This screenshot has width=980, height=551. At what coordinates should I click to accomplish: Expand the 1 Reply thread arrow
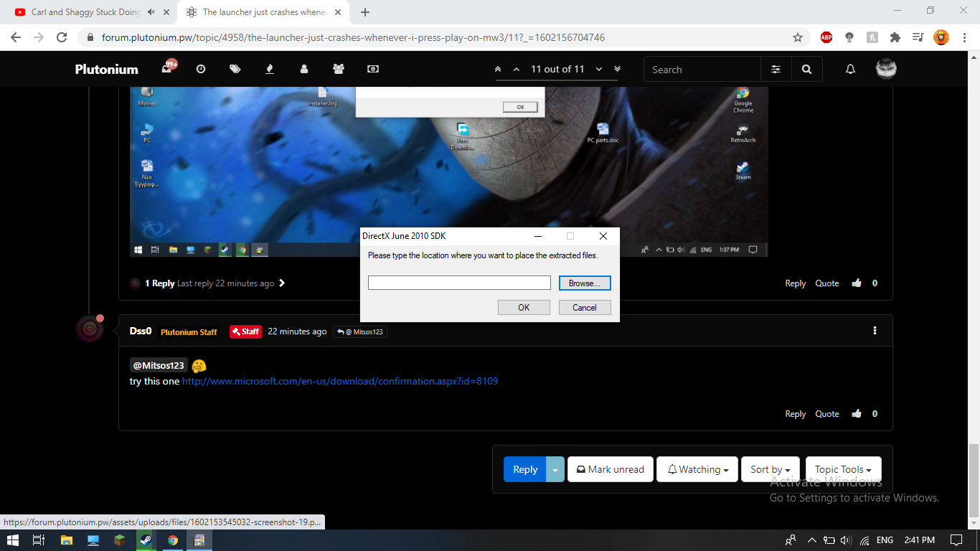point(282,283)
